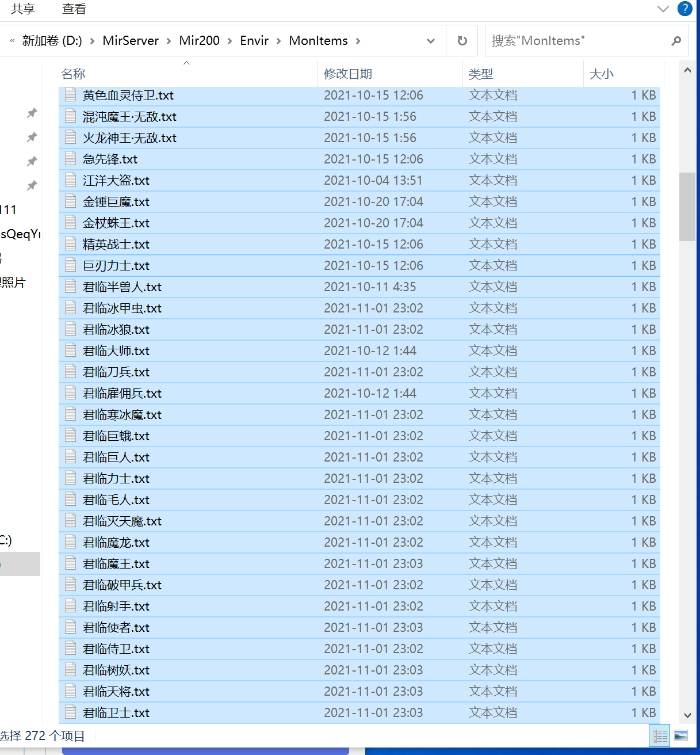The image size is (700, 755).
Task: Select file name 君临使者.txt
Action: pos(116,627)
